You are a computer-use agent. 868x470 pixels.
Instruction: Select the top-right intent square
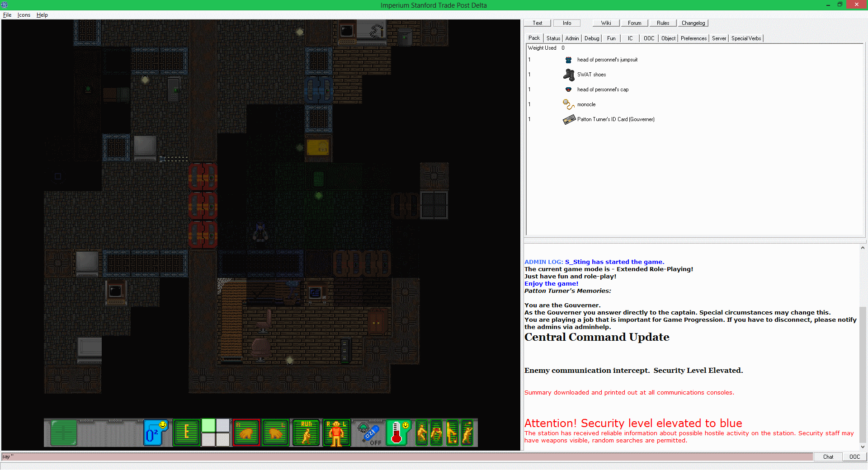click(x=223, y=426)
